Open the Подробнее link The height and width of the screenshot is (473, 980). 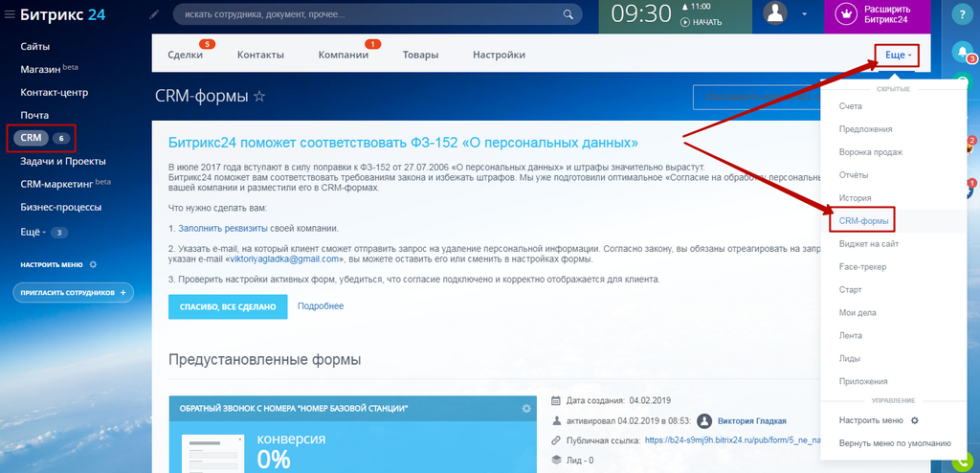tap(321, 306)
